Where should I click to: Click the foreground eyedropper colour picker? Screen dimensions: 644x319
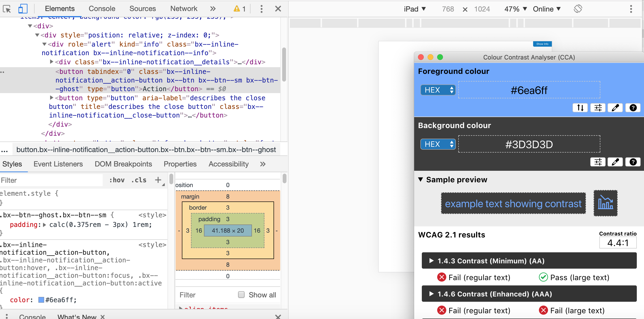[615, 108]
